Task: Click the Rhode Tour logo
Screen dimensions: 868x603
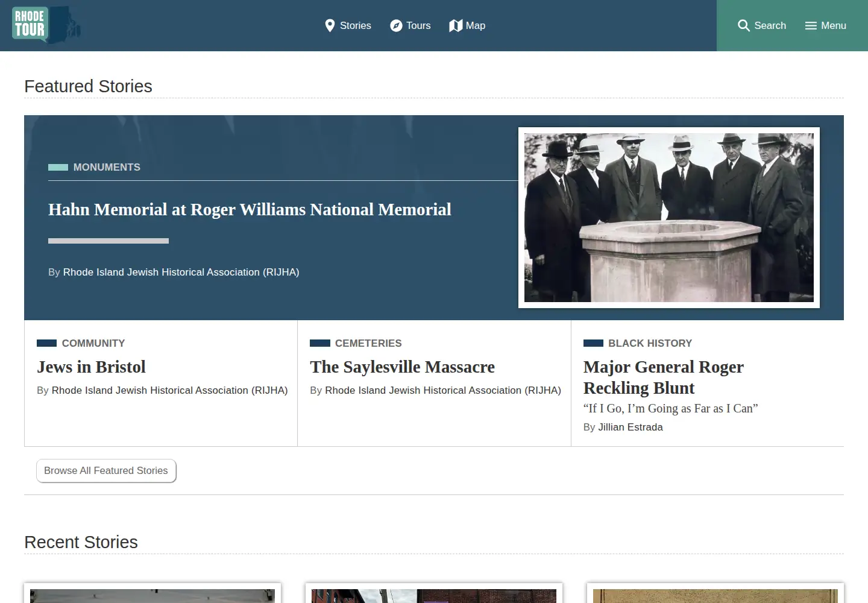Action: coord(46,25)
